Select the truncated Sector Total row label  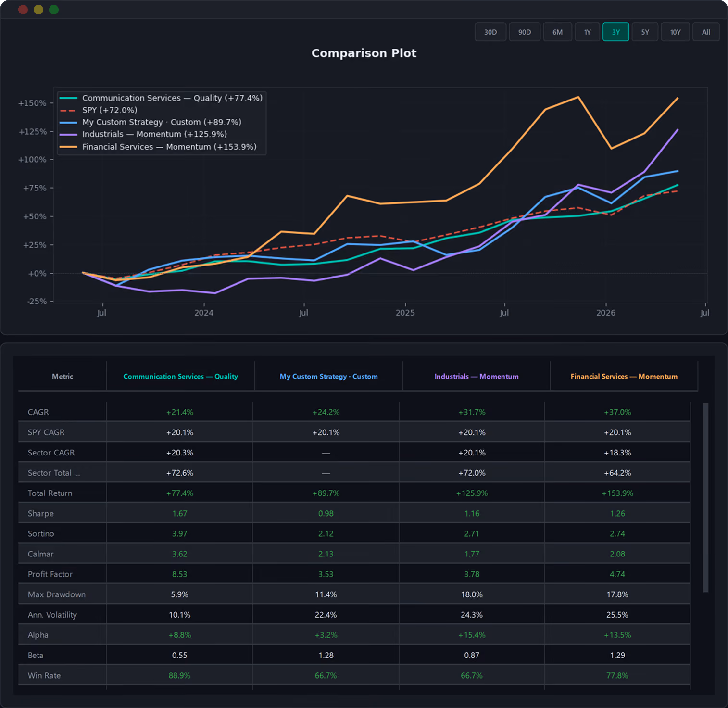(x=54, y=473)
